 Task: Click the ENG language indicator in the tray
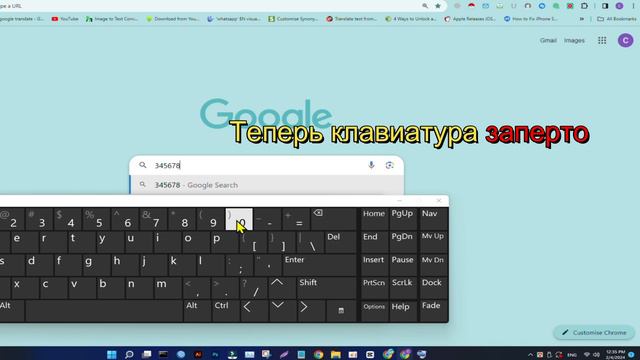pos(572,355)
